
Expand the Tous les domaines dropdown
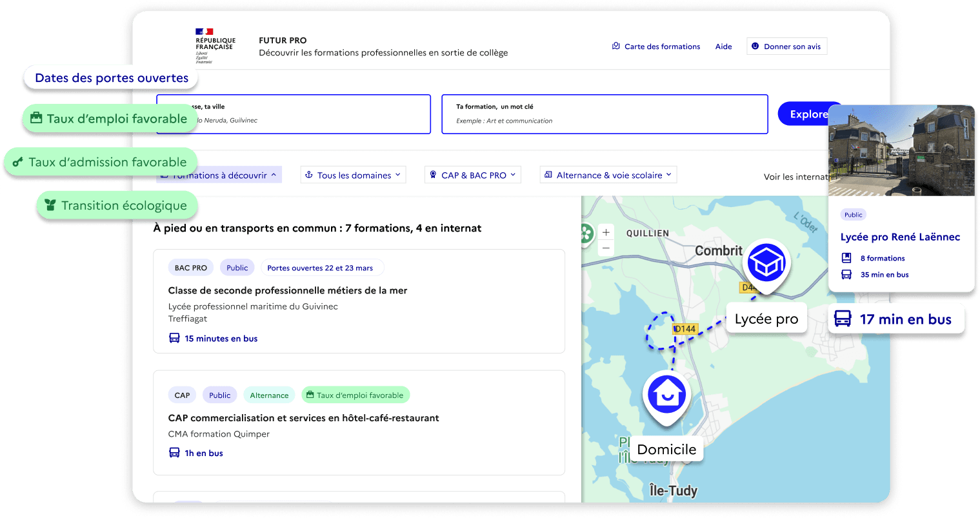click(353, 175)
